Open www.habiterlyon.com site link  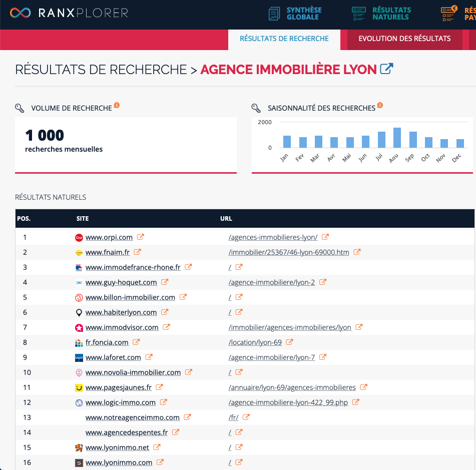(x=121, y=312)
